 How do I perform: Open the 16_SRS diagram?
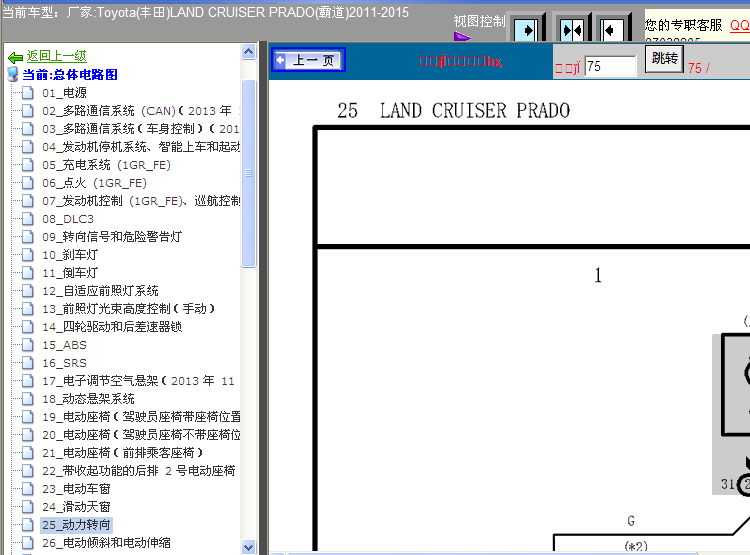64,363
